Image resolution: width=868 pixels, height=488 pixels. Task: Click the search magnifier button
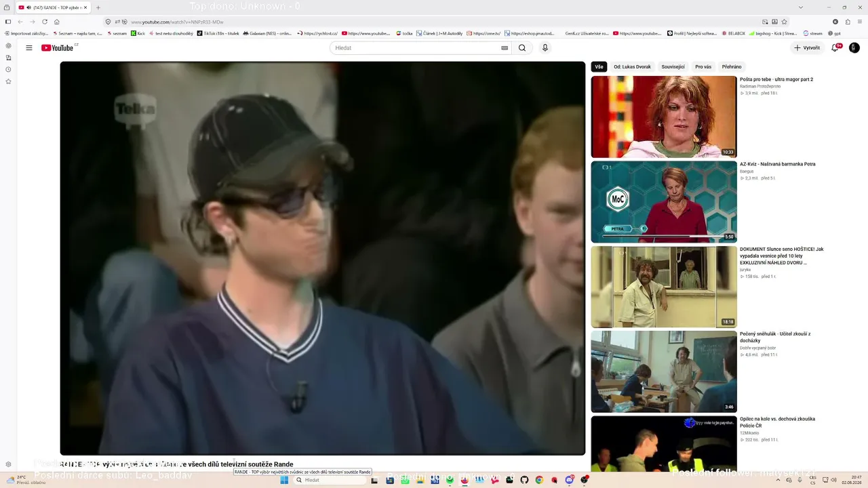pos(522,48)
